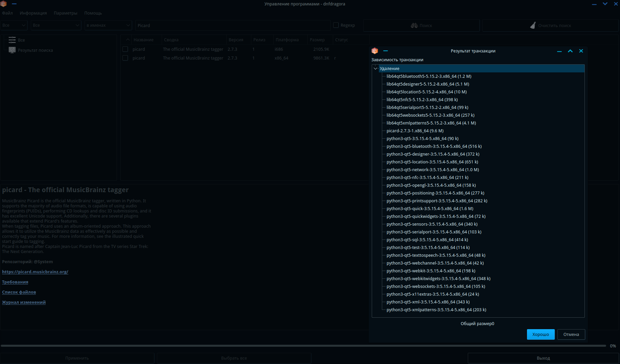This screenshot has height=364, width=620.
Task: Select lib64qt5designer5-5.15.2-8.x86_64 entry
Action: click(x=428, y=84)
